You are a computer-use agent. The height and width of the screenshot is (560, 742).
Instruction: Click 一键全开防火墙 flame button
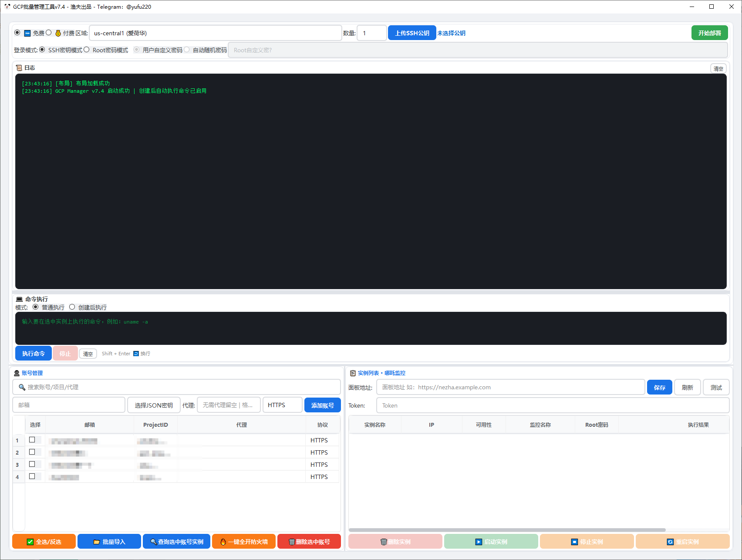(x=244, y=542)
